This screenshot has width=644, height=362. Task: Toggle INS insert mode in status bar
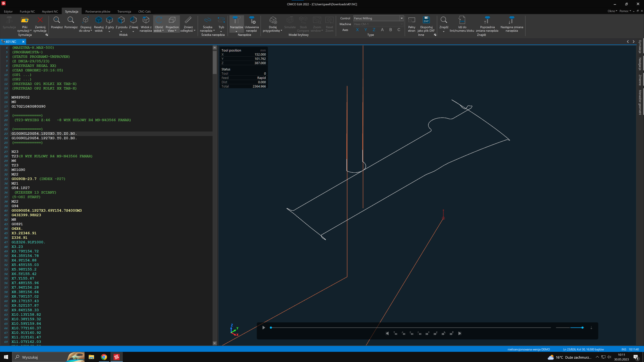coord(624,349)
